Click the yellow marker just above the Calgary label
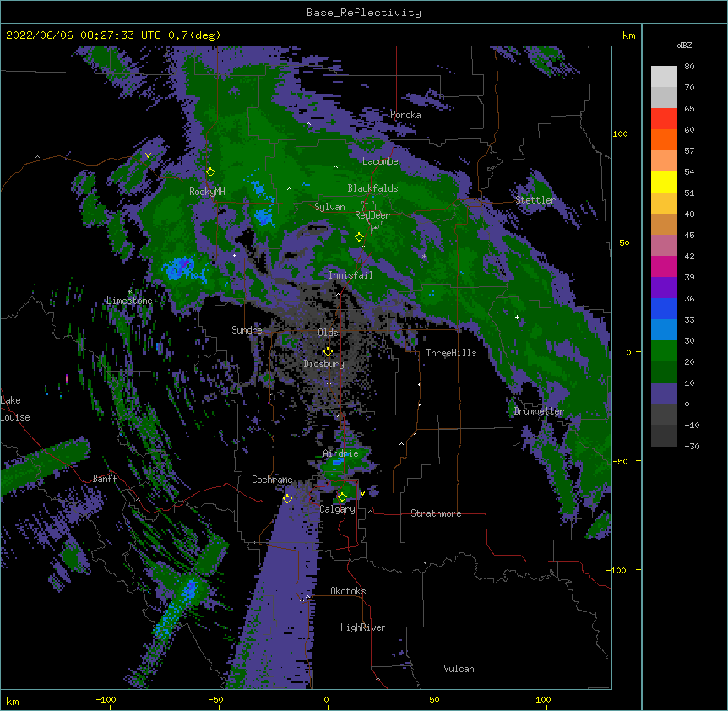Viewport: 728px width, 711px height. pos(342,497)
